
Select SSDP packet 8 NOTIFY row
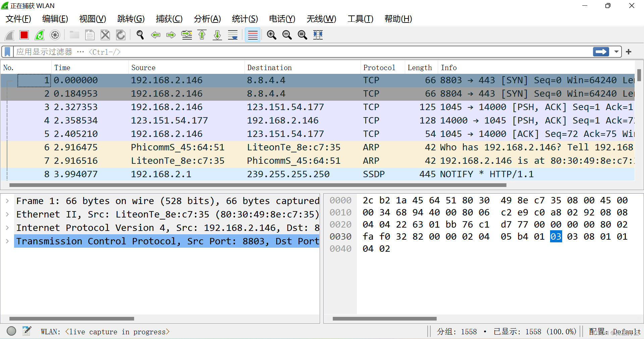[x=318, y=174]
